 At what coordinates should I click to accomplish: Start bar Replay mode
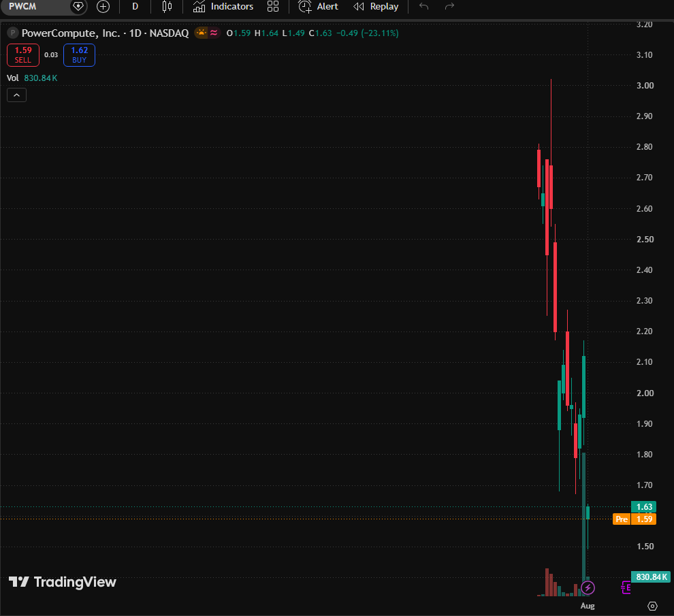coord(376,6)
